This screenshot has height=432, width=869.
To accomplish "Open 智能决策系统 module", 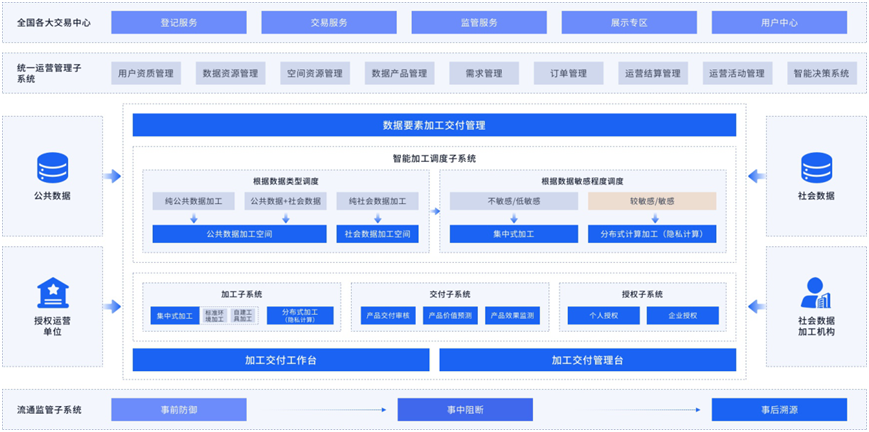I will [821, 73].
